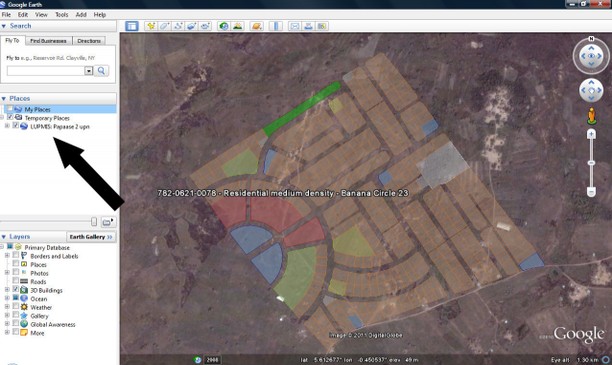Viewport: 612px width, 365px height.
Task: Click the zoom slider handle
Action: (591, 163)
